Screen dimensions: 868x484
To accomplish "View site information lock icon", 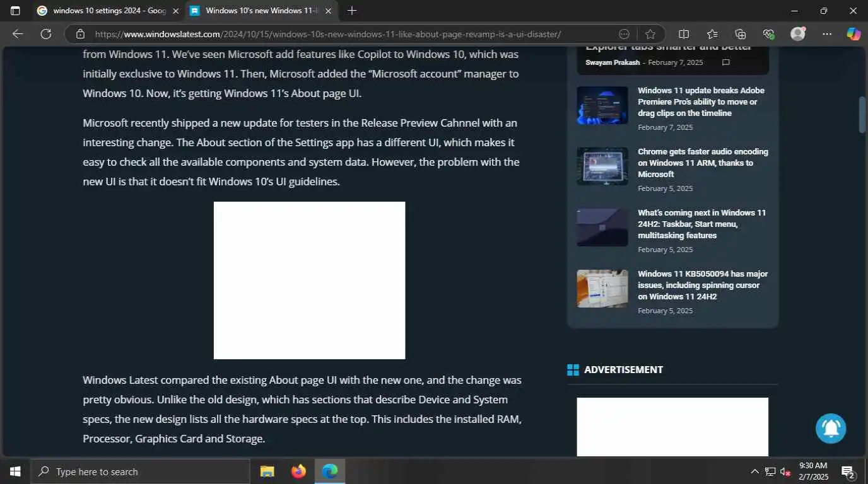I will [x=79, y=34].
